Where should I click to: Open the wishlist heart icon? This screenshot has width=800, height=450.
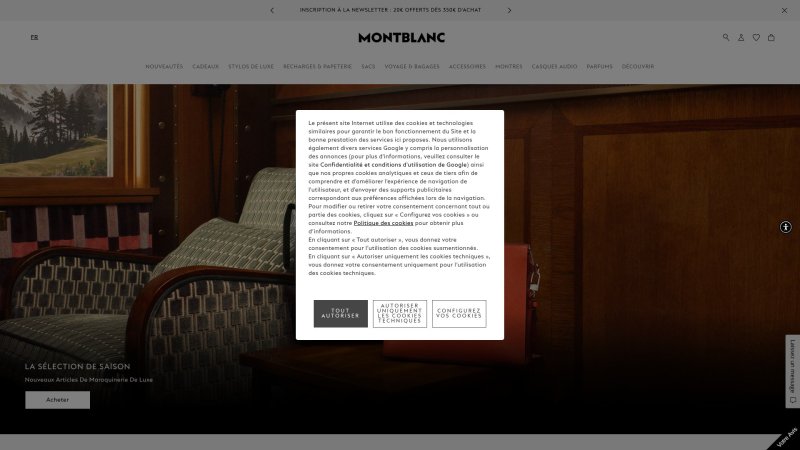tap(756, 37)
